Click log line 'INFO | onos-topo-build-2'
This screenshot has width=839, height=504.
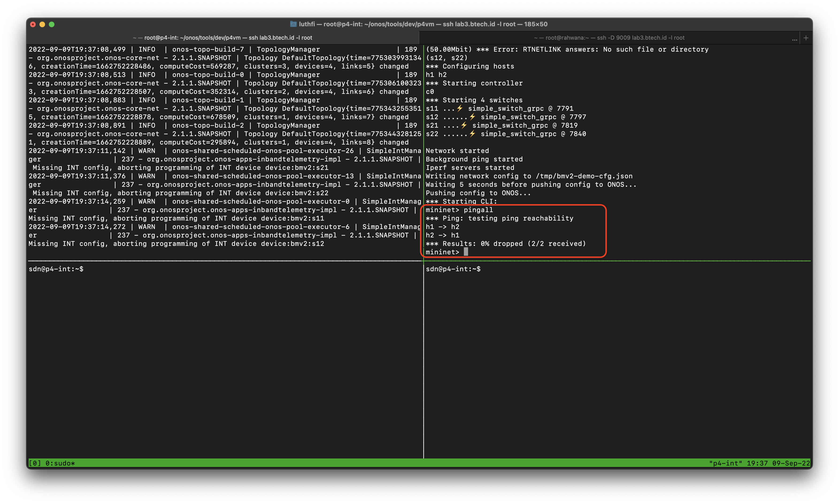click(x=223, y=125)
